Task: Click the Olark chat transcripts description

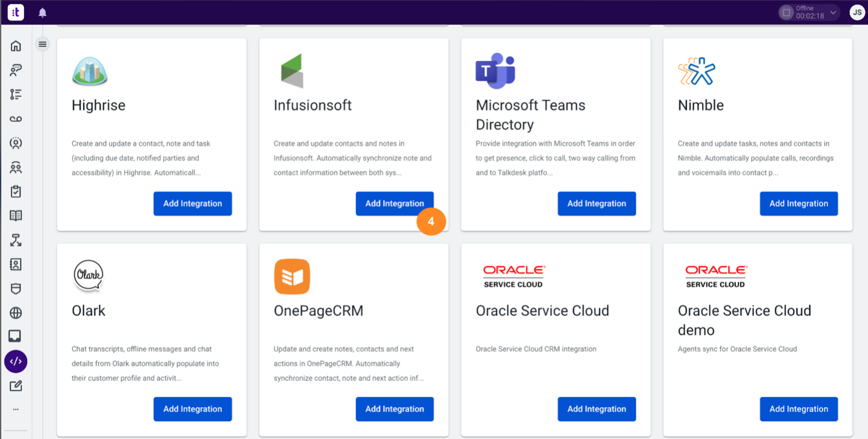Action: [145, 364]
